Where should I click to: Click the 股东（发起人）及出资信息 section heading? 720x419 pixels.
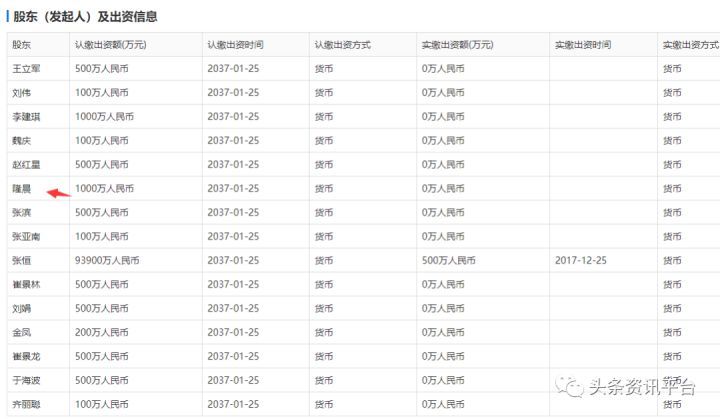(85, 17)
